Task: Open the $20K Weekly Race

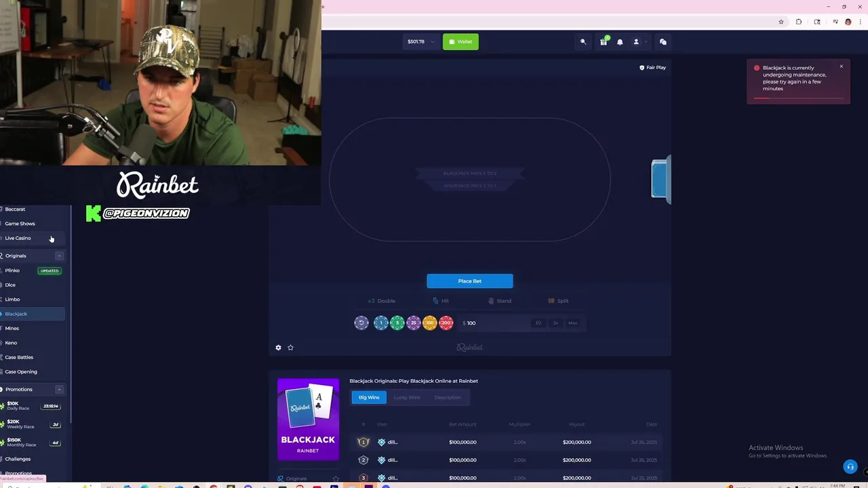Action: (x=31, y=424)
